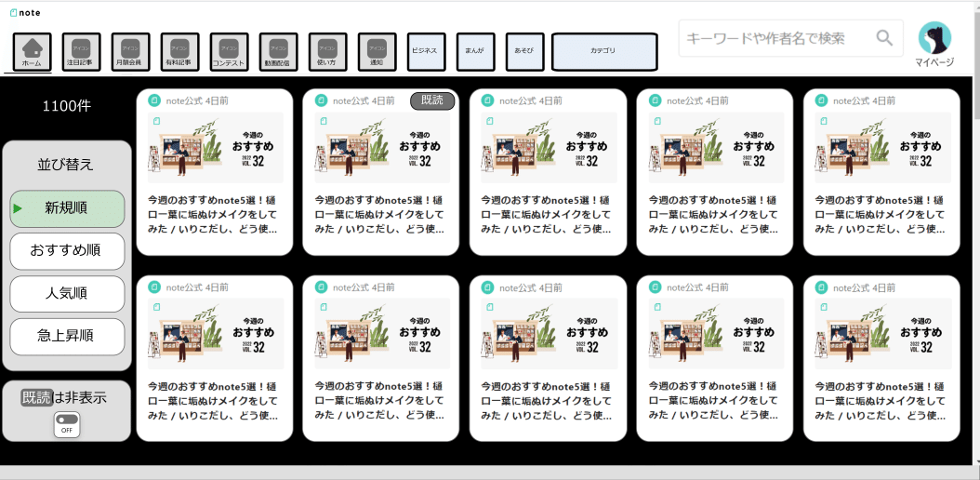Open the 月額会員 icon button

click(130, 52)
